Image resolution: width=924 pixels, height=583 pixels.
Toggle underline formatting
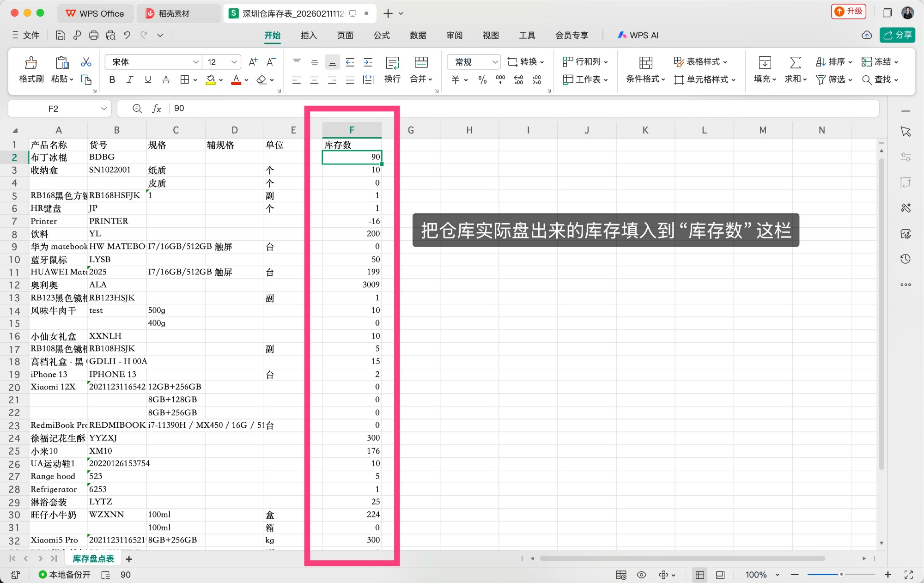coord(147,79)
